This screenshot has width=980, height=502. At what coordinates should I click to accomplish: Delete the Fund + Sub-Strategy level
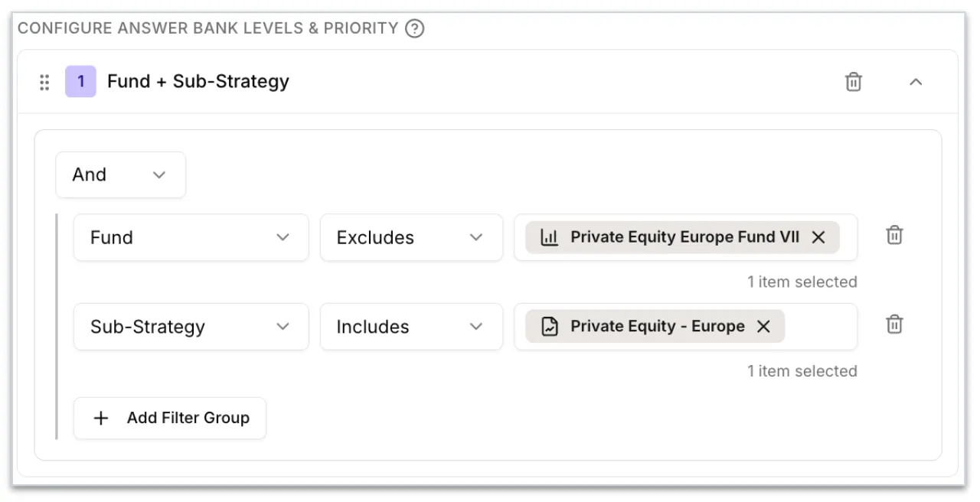point(854,82)
